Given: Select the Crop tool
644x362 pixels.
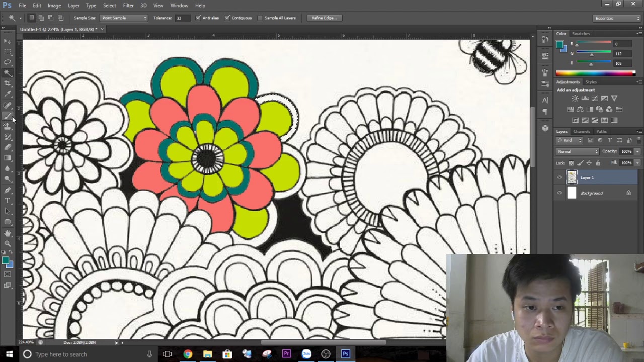Looking at the screenshot, I should tap(8, 83).
